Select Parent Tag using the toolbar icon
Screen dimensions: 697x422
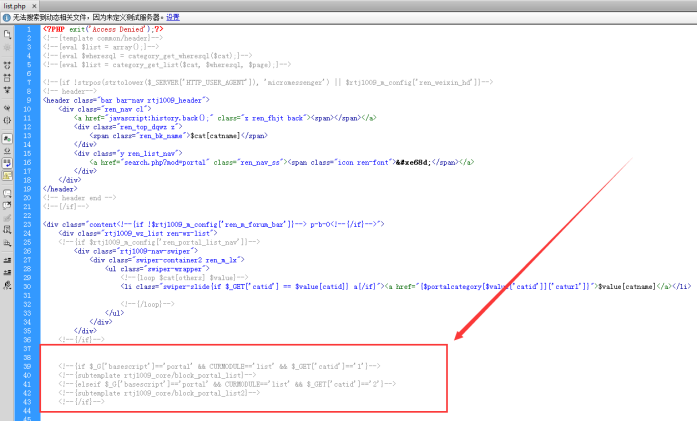pos(7,108)
